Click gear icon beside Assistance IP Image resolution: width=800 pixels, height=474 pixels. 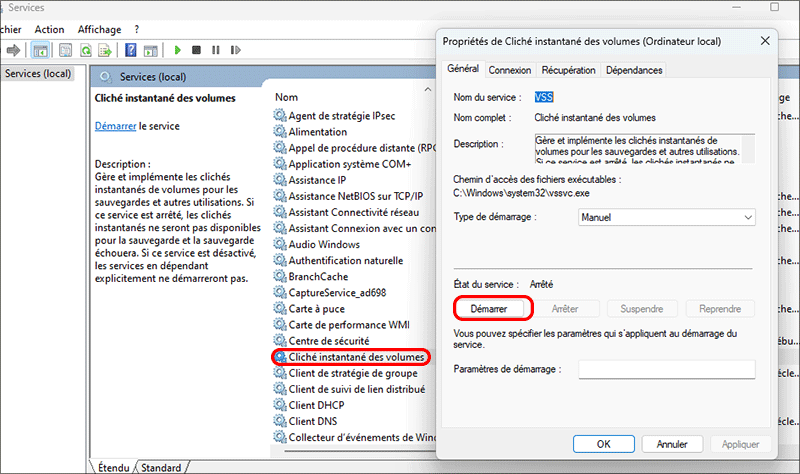(280, 180)
